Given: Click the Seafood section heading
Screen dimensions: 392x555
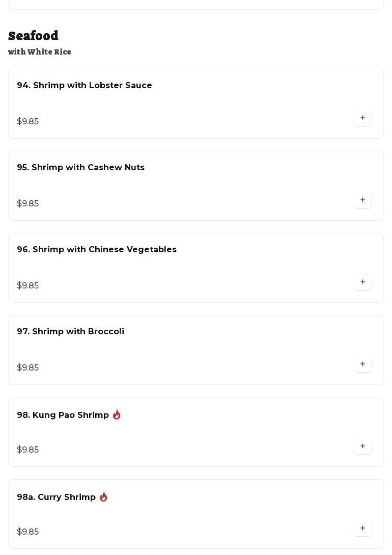Looking at the screenshot, I should (33, 36).
